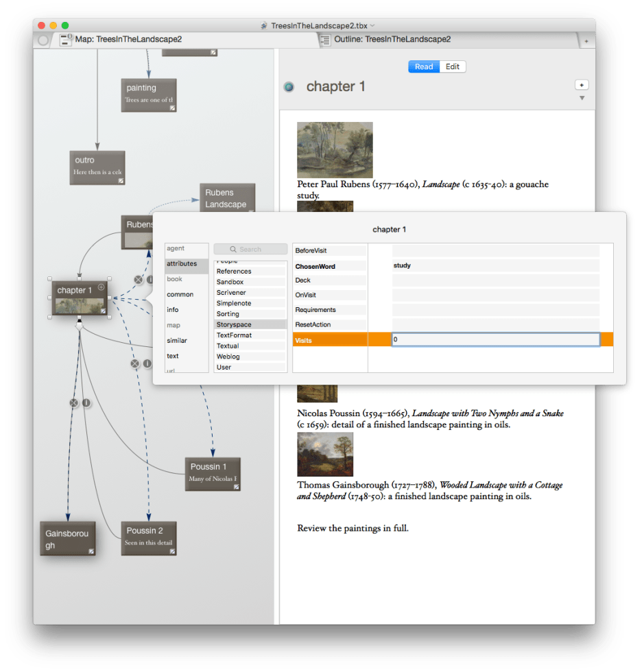Image resolution: width=644 pixels, height=672 pixels.
Task: Switch the text pane to Read mode
Action: point(424,67)
